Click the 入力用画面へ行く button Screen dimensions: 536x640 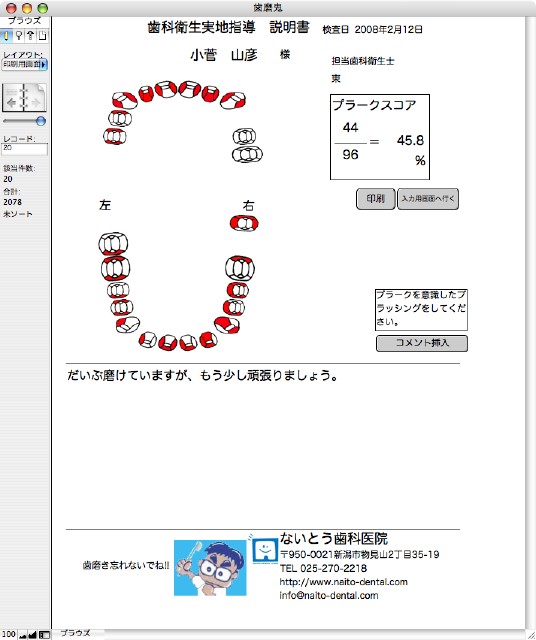pyautogui.click(x=428, y=199)
